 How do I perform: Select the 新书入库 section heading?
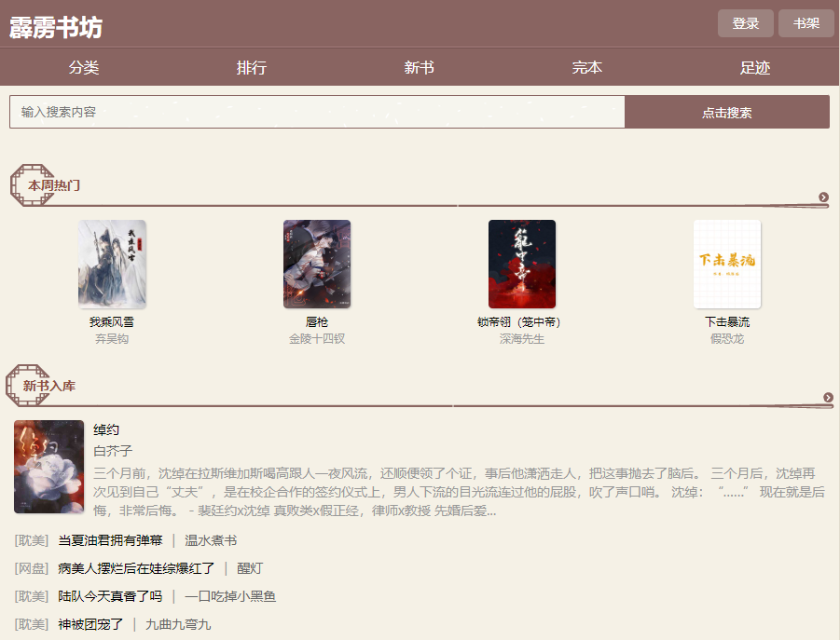[48, 386]
